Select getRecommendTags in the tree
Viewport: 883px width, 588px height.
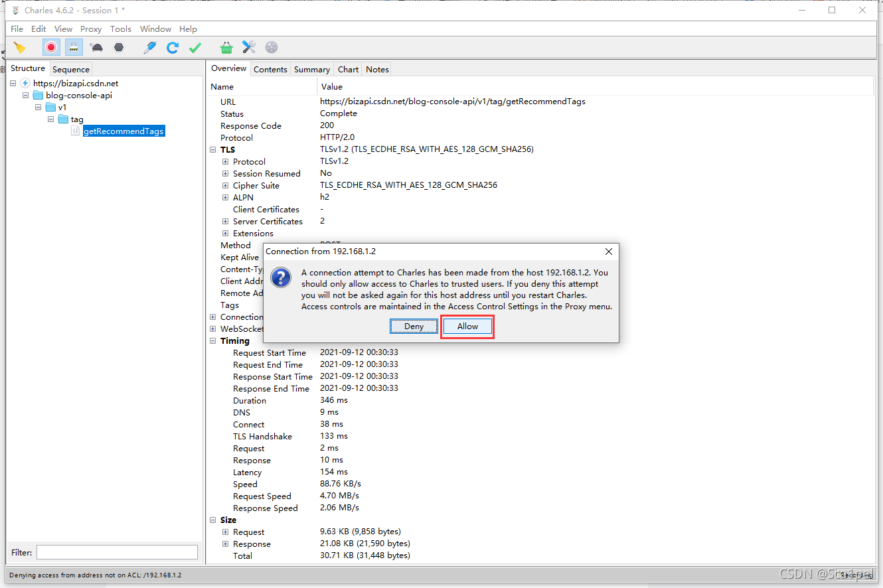coord(123,131)
